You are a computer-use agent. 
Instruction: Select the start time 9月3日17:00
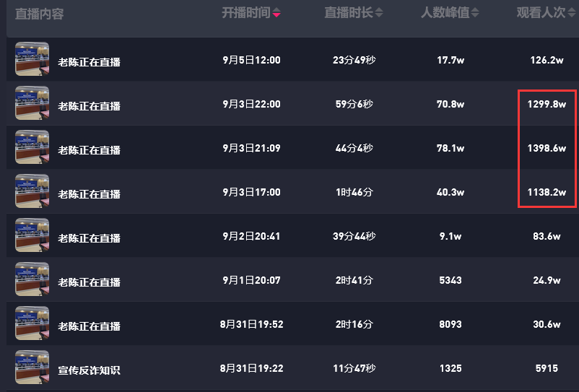click(x=251, y=192)
